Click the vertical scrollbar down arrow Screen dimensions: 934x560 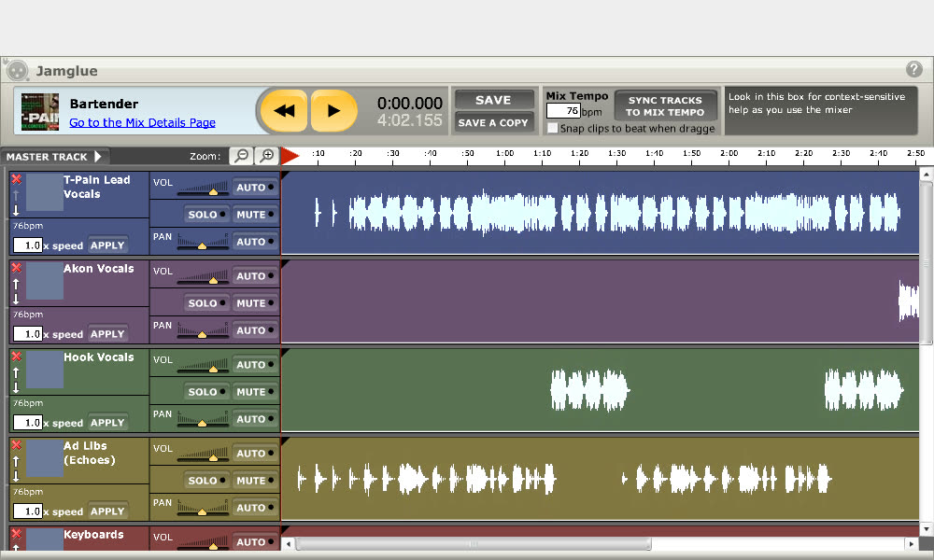click(x=926, y=528)
